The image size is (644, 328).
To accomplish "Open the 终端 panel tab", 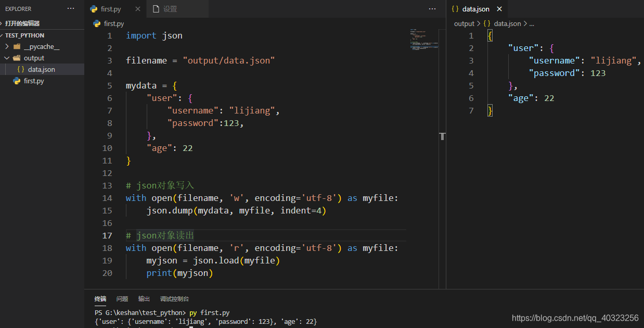I will 100,299.
